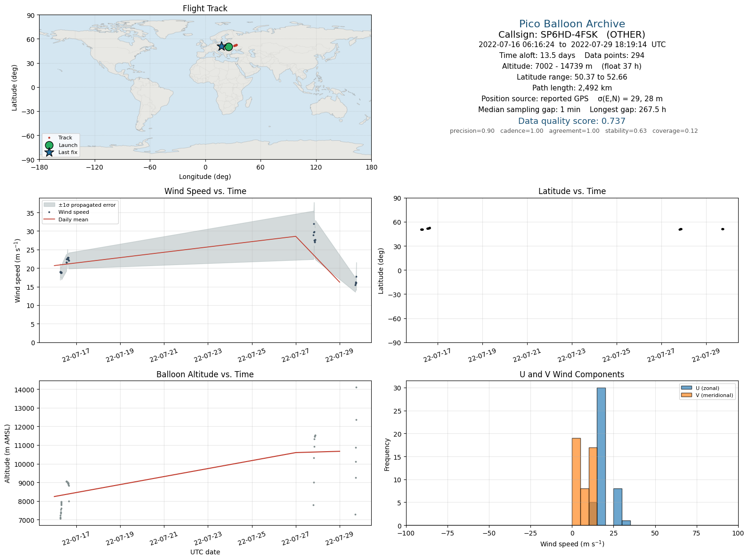Click the "Flight Track" chart title
This screenshot has height=560, width=749.
click(205, 8)
